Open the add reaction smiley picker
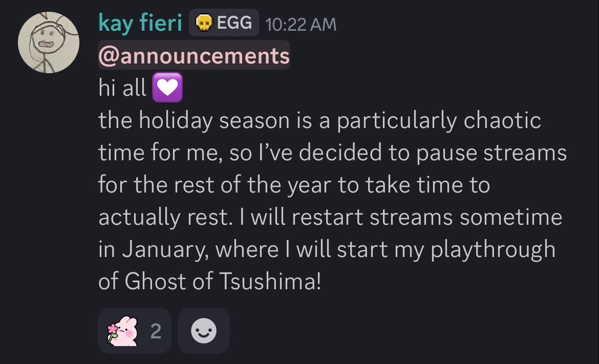Viewport: 599px width, 364px height. tap(204, 331)
